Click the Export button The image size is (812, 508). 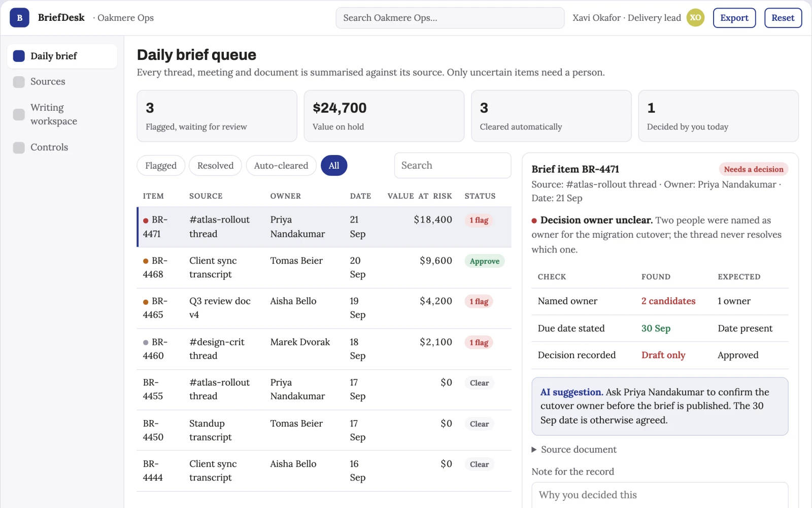734,18
